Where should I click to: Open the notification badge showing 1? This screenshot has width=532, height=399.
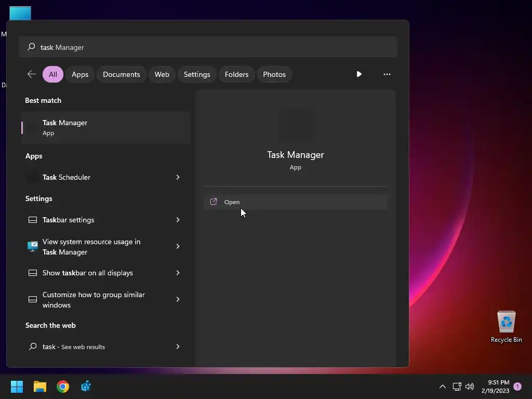click(x=517, y=387)
